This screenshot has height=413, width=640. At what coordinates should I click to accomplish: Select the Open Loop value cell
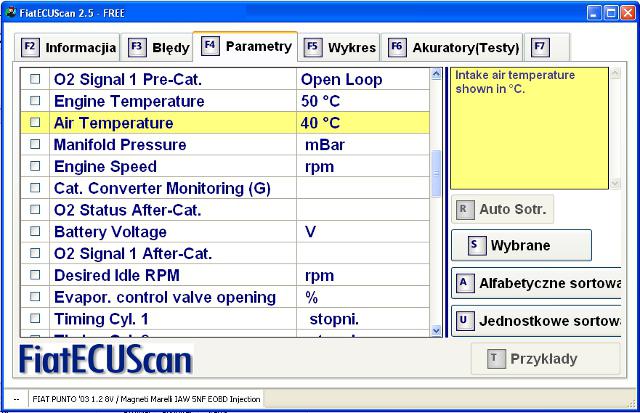(363, 79)
